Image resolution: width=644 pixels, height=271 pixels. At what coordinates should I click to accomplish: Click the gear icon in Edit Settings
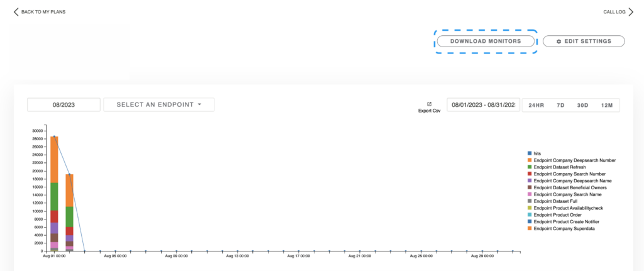(558, 41)
